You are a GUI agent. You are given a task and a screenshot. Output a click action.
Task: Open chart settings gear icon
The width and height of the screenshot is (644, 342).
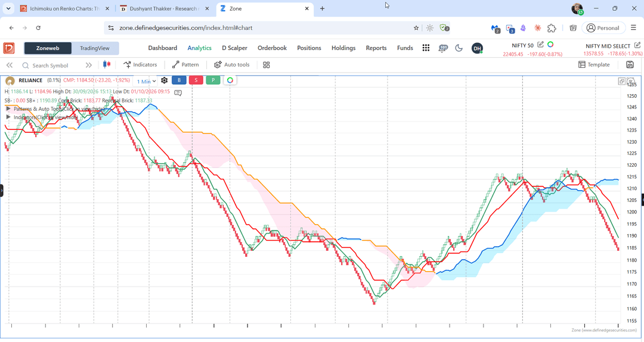pos(165,80)
